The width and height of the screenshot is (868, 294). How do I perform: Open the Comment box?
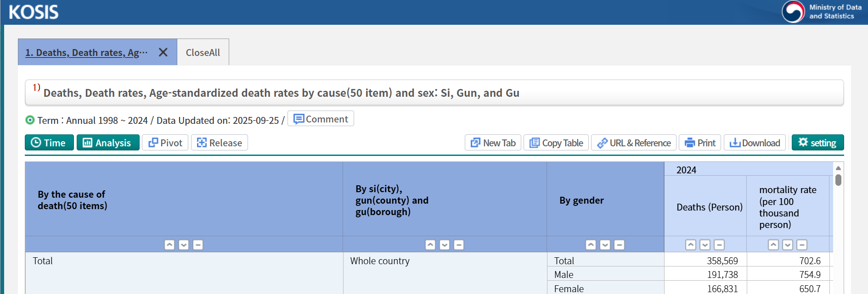click(321, 119)
